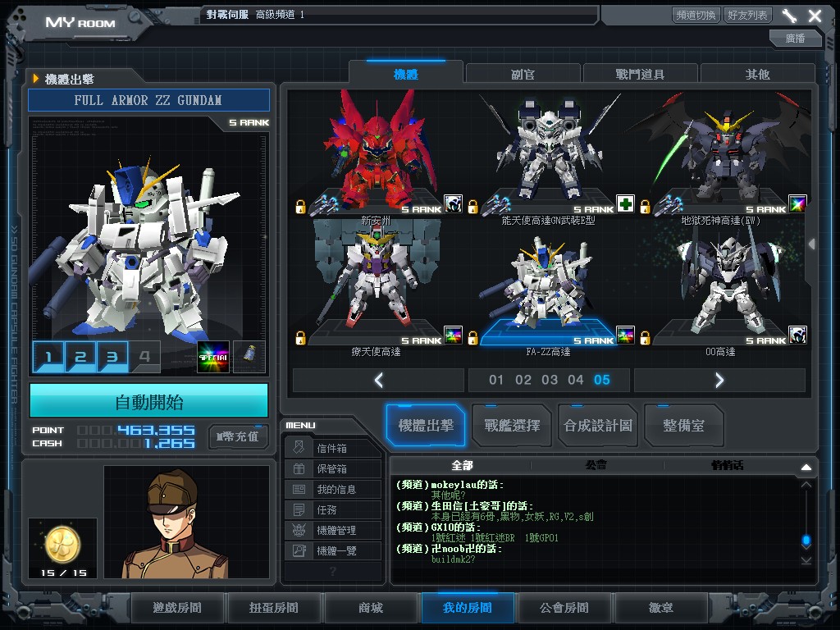Click 頻道切換 button

[x=696, y=15]
